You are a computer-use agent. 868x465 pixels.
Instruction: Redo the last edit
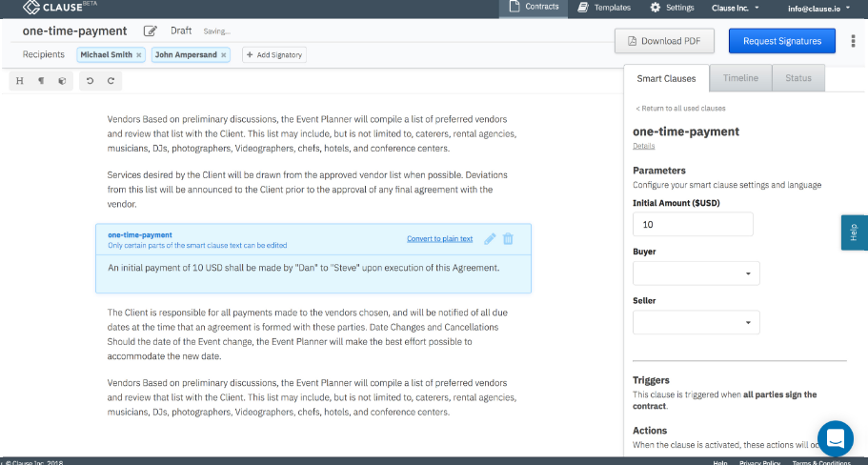coord(111,81)
